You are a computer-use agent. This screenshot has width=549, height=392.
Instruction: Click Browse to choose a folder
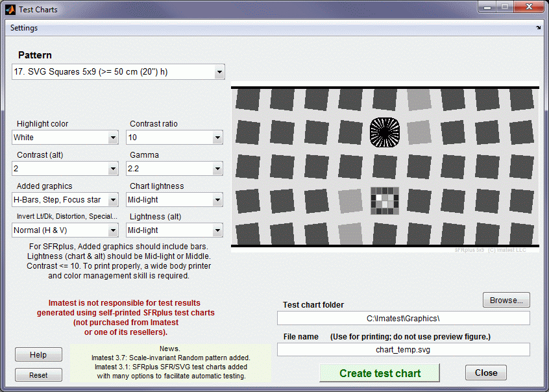click(x=506, y=299)
